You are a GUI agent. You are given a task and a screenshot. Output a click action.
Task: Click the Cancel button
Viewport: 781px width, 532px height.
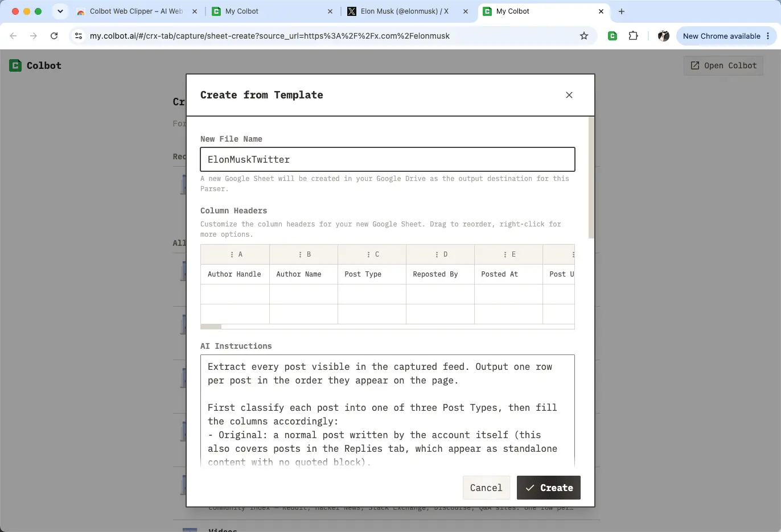click(486, 488)
